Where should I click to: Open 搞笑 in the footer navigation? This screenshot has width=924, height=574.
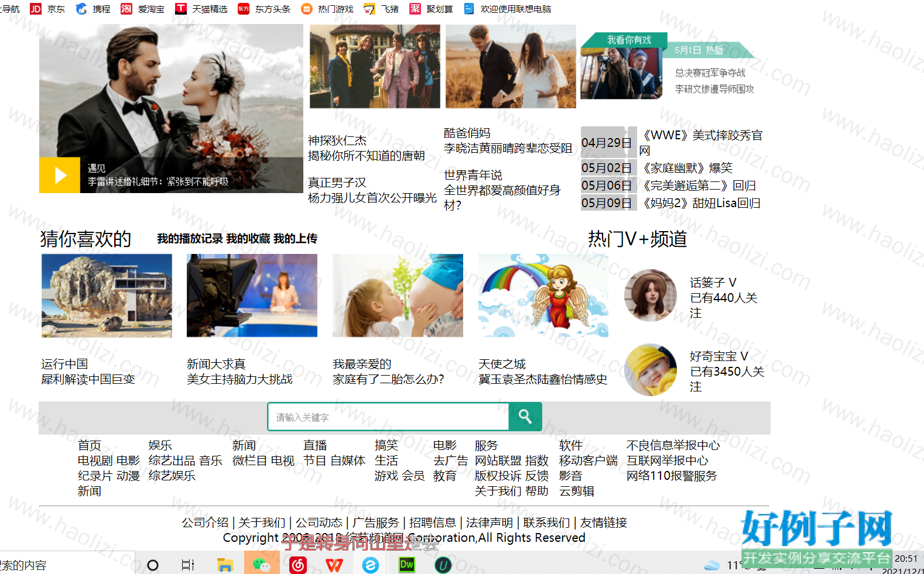pos(386,445)
